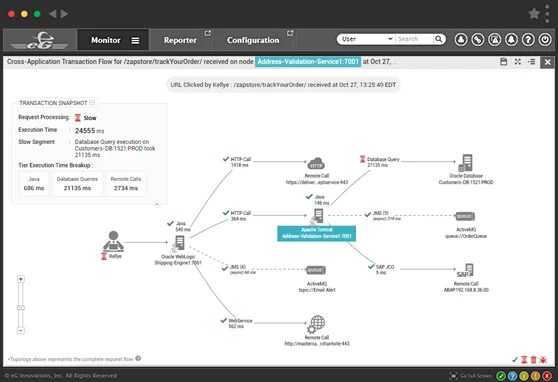Expand the User search type dropdown
This screenshot has height=382, width=558.
click(x=367, y=39)
